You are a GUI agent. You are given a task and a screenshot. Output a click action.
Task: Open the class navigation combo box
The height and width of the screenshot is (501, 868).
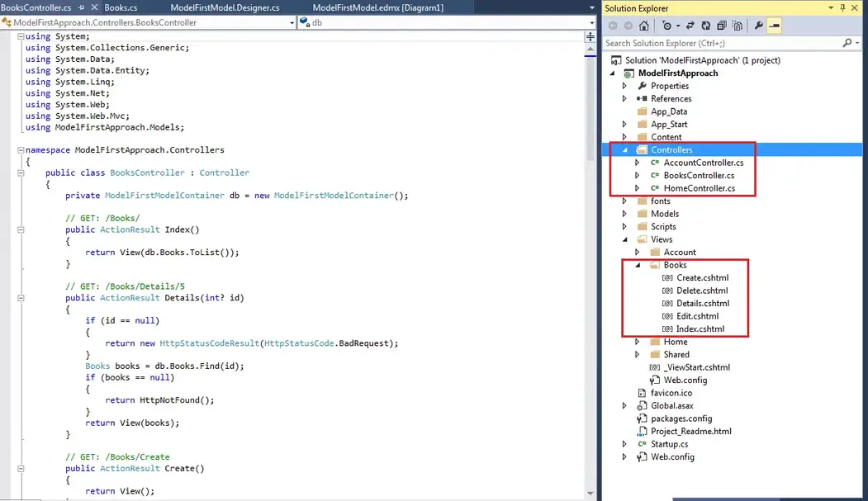[149, 22]
